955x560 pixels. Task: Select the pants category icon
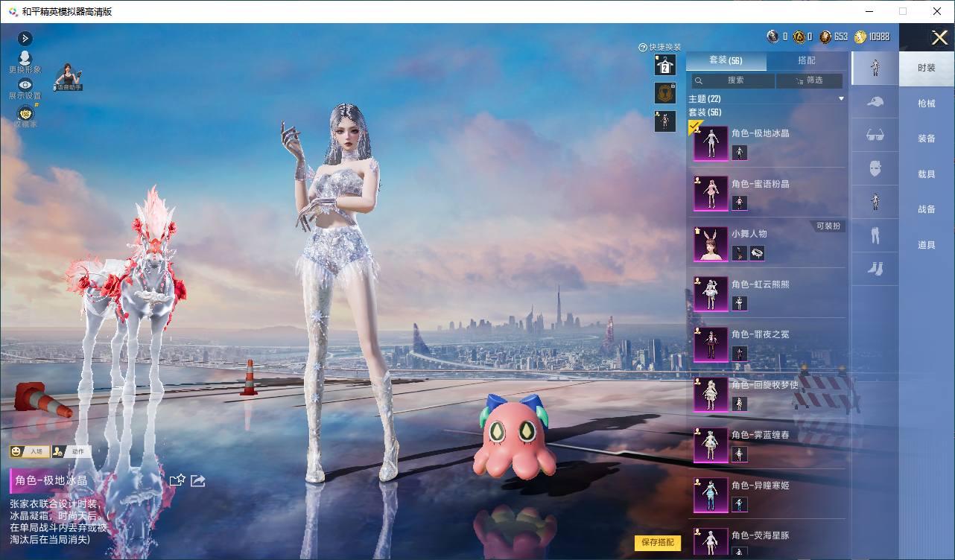[x=875, y=236]
